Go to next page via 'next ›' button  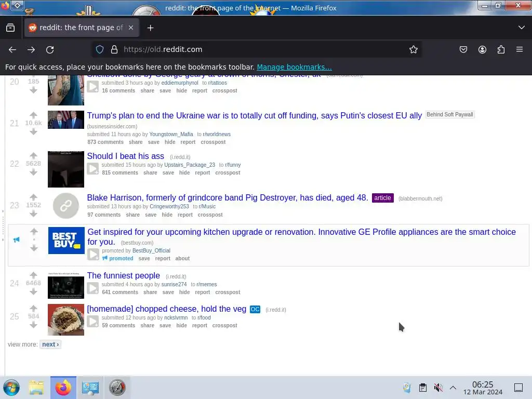click(50, 344)
